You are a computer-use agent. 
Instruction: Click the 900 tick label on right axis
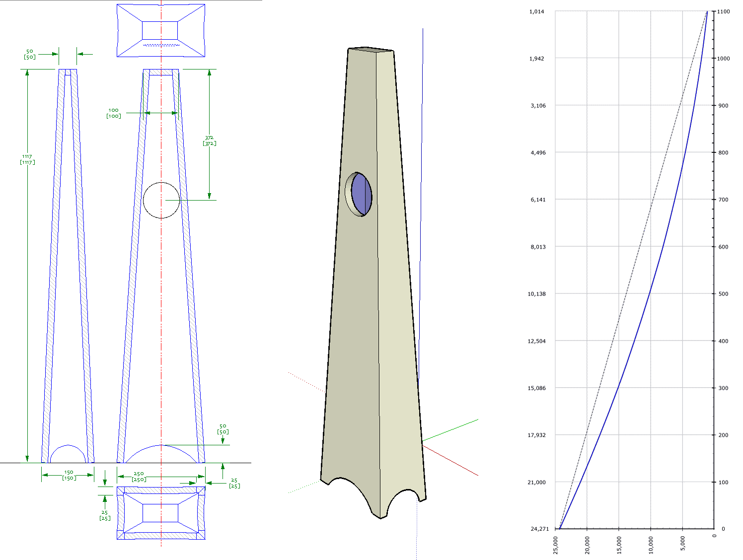723,106
